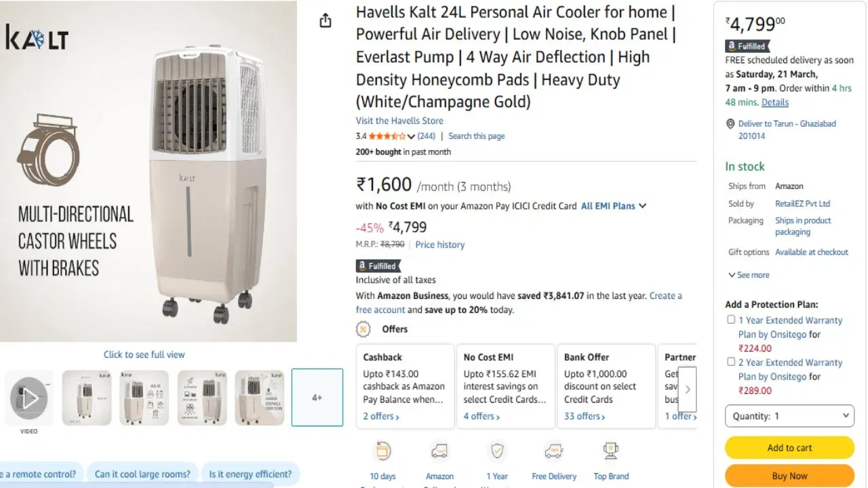Viewport: 868px width, 488px height.
Task: Click the Amazon delivered box icon
Action: point(439,451)
